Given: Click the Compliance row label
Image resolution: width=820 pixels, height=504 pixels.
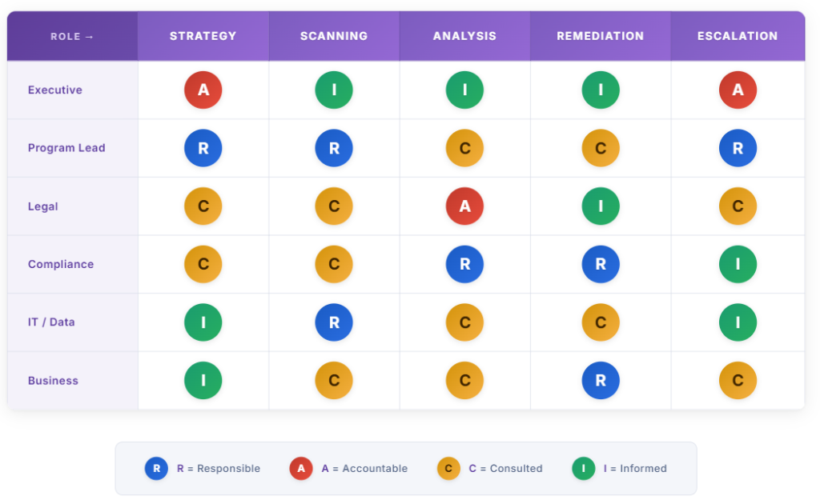Looking at the screenshot, I should pyautogui.click(x=61, y=264).
